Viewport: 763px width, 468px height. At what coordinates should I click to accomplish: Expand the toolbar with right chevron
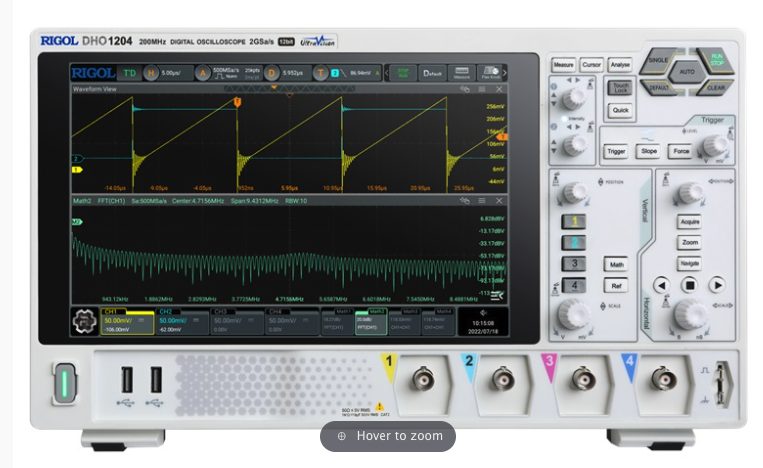pyautogui.click(x=505, y=73)
